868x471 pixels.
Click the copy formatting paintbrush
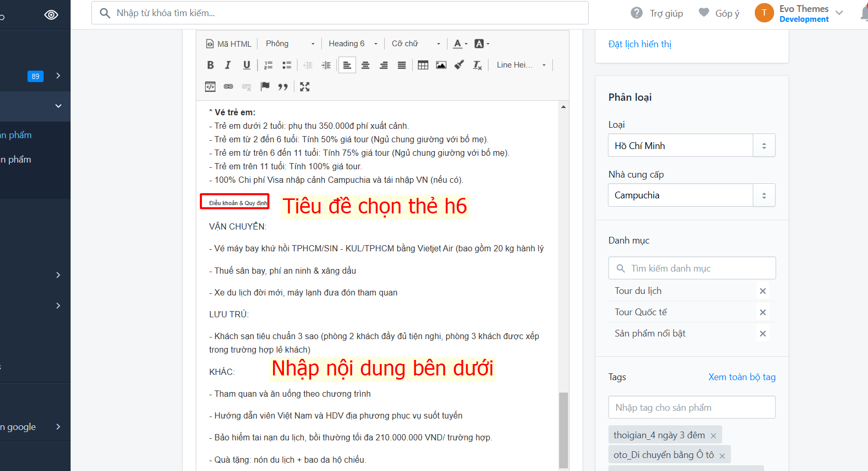[459, 65]
